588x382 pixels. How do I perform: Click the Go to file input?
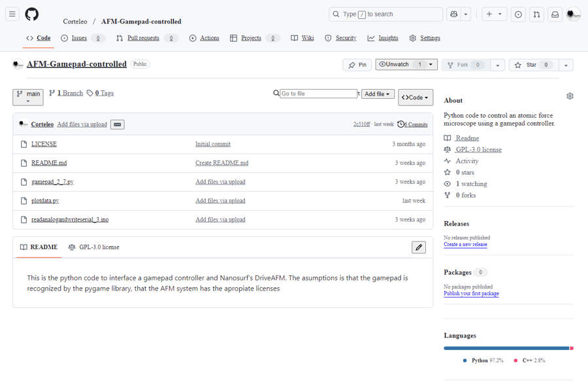coord(318,94)
